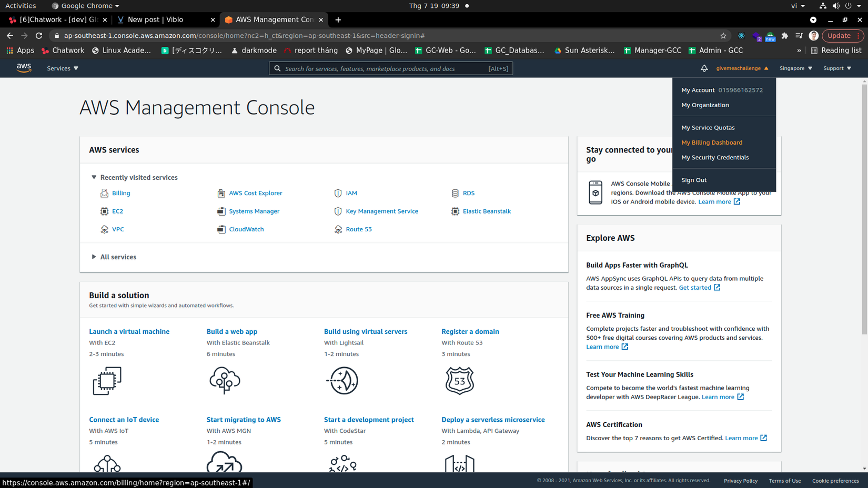Collapse the givemeachallenge account menu
Viewport: 868px width, 488px height.
pyautogui.click(x=742, y=68)
